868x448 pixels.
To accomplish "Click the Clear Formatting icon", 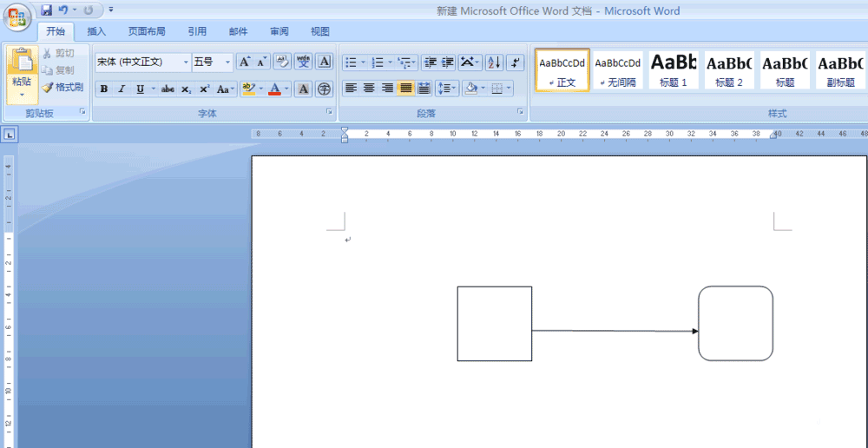I will click(282, 62).
